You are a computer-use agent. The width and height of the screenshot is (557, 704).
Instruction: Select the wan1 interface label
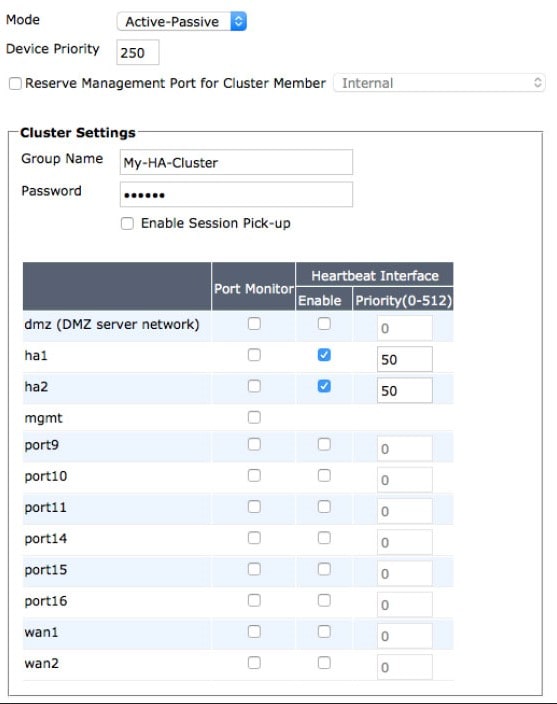click(41, 632)
